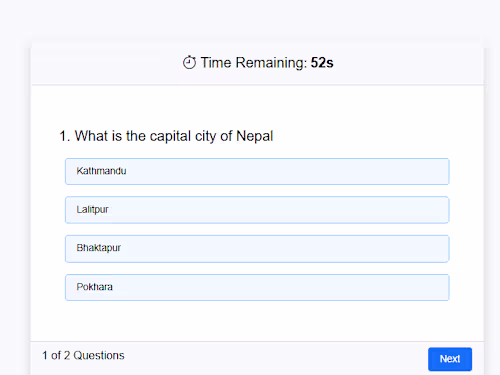Viewport: 500px width, 375px height.
Task: Click the word 'capital' in the question
Action: point(170,136)
